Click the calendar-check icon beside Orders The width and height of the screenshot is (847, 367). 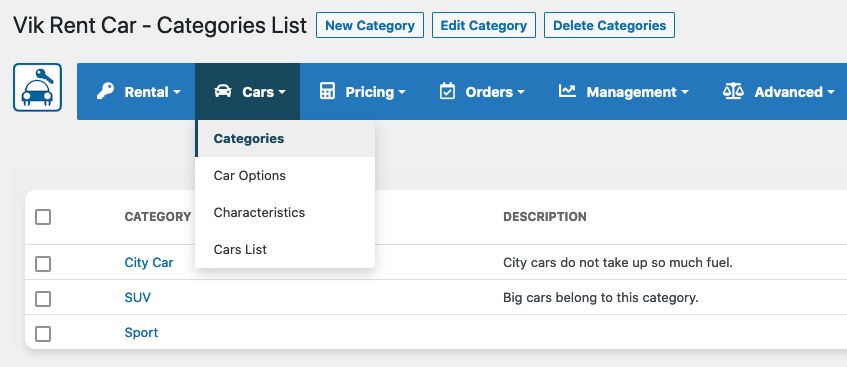click(447, 91)
